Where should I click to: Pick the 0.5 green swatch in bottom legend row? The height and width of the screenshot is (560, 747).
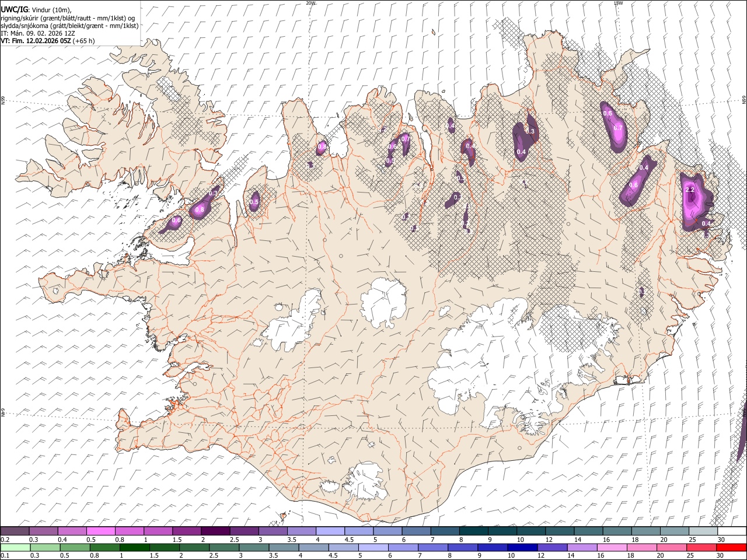pos(75,548)
